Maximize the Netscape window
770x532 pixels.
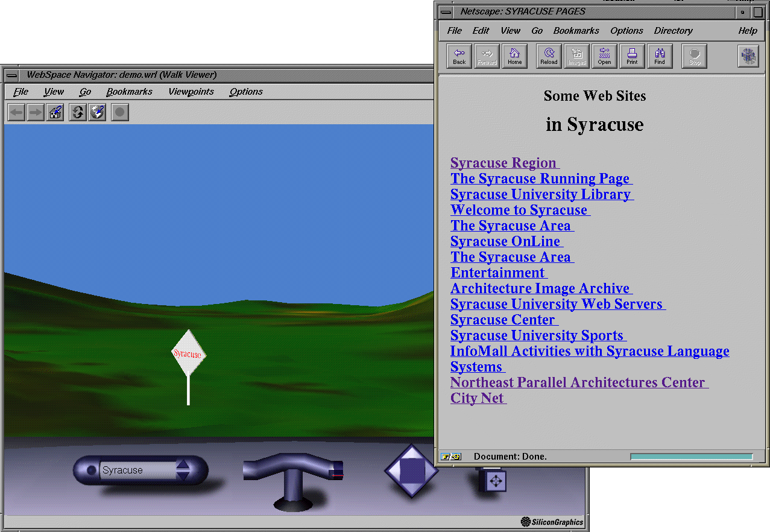click(758, 12)
